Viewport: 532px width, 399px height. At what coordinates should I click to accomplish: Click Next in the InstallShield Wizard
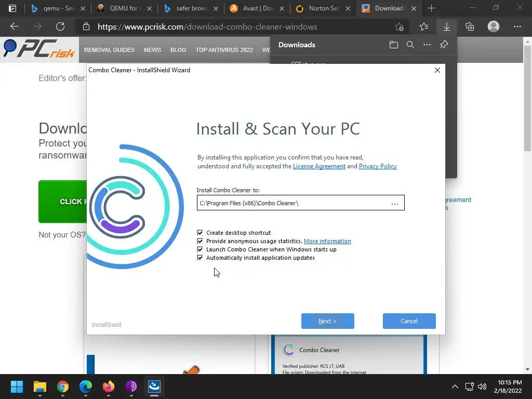tap(327, 321)
